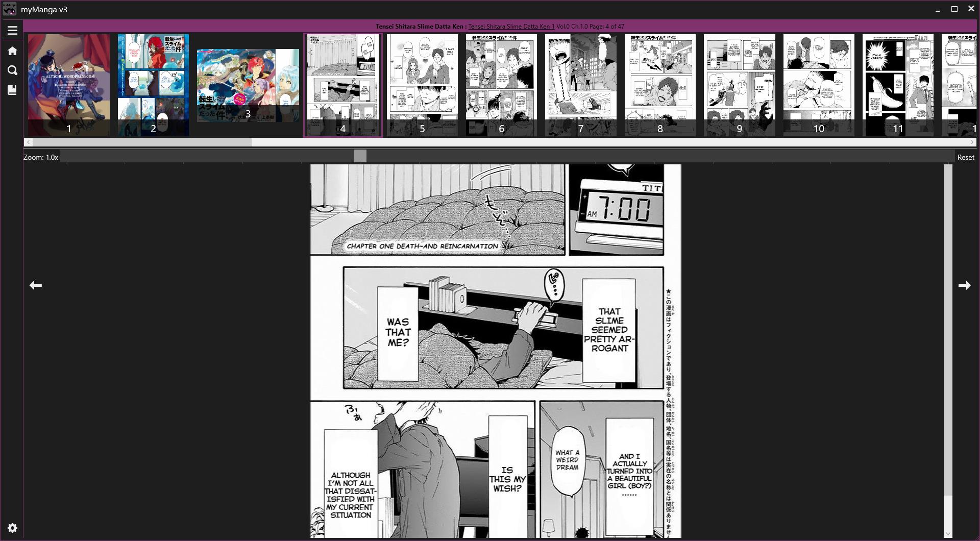
Task: Select page 2 thumbnail
Action: 153,85
